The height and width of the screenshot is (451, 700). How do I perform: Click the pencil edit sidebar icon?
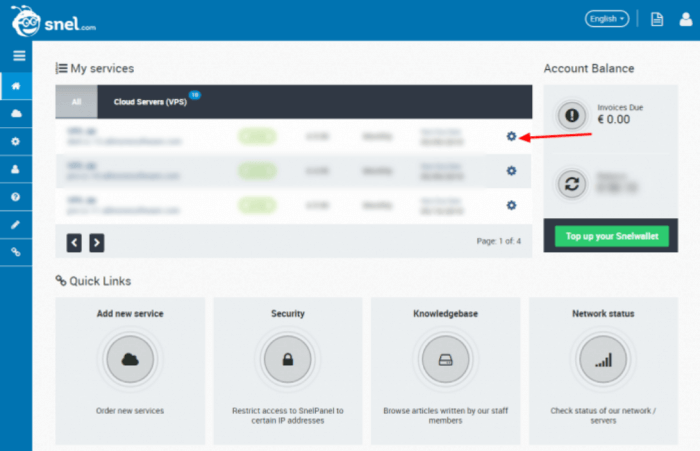16,225
